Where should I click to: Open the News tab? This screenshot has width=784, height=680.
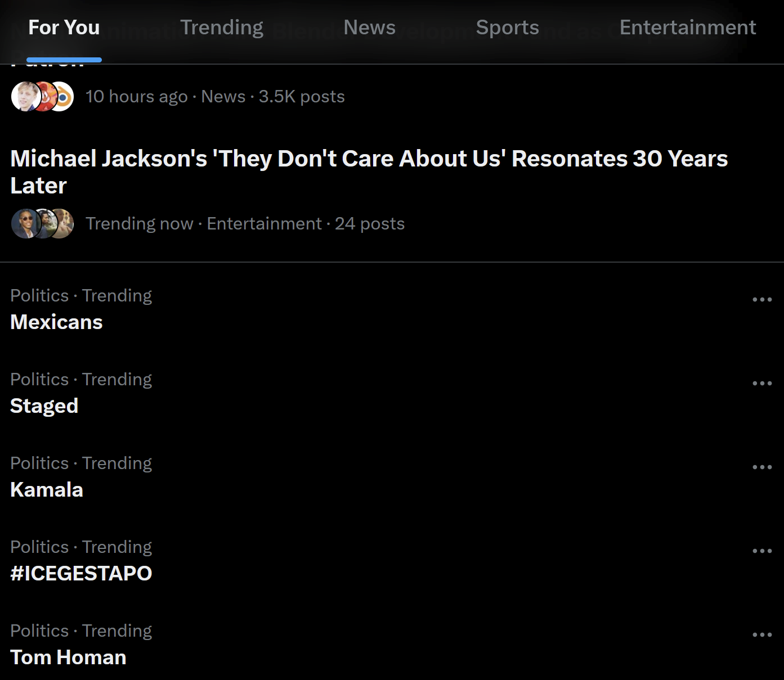[369, 28]
